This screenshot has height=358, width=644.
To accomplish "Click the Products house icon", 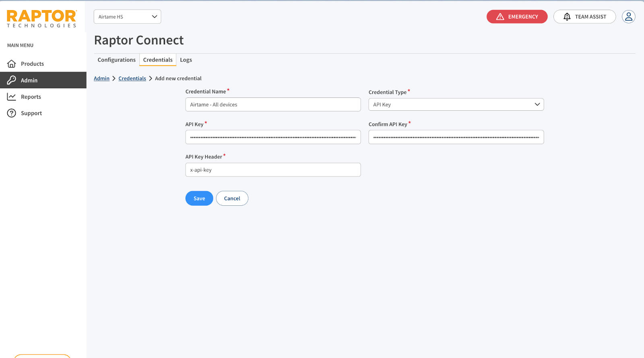I will pyautogui.click(x=12, y=64).
